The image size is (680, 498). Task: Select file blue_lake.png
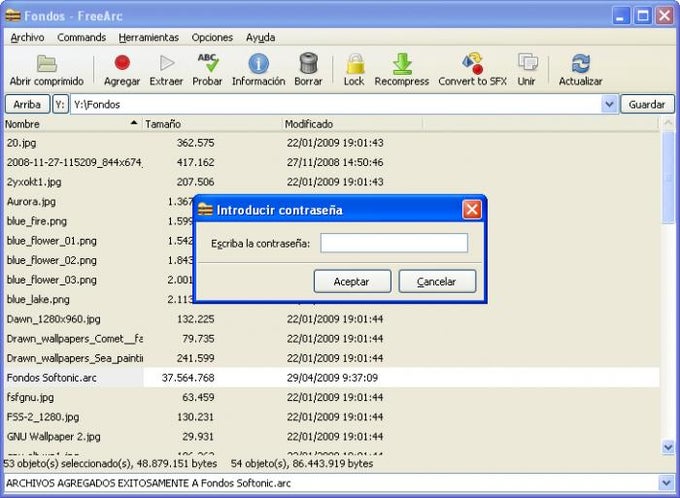coord(38,299)
